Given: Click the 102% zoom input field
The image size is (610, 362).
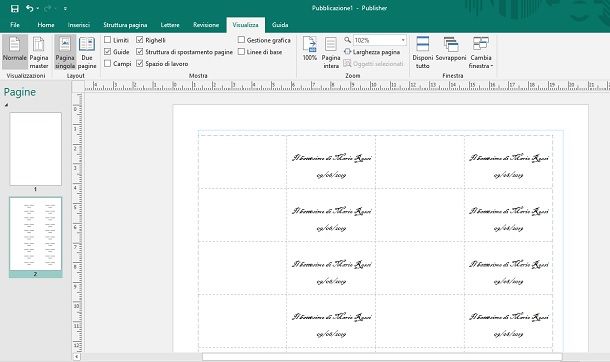Looking at the screenshot, I should tap(376, 40).
